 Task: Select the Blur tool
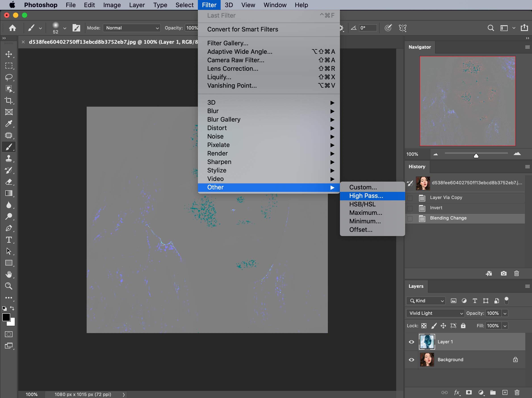point(9,205)
